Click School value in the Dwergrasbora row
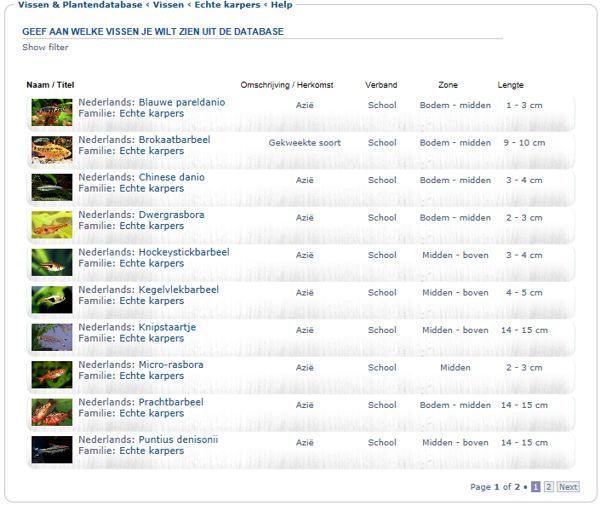Screen dimensions: 600x506 382,218
